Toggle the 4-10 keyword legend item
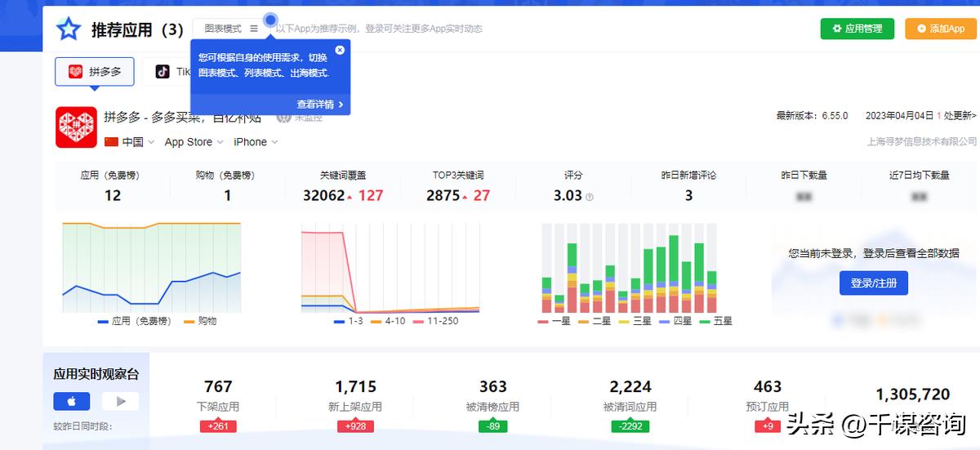 pos(388,322)
